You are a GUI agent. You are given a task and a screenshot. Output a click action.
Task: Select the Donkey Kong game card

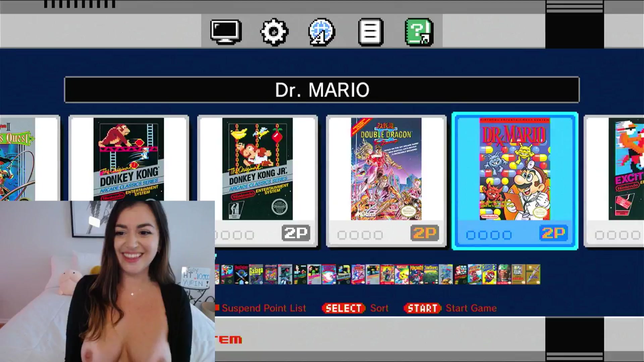(x=129, y=159)
